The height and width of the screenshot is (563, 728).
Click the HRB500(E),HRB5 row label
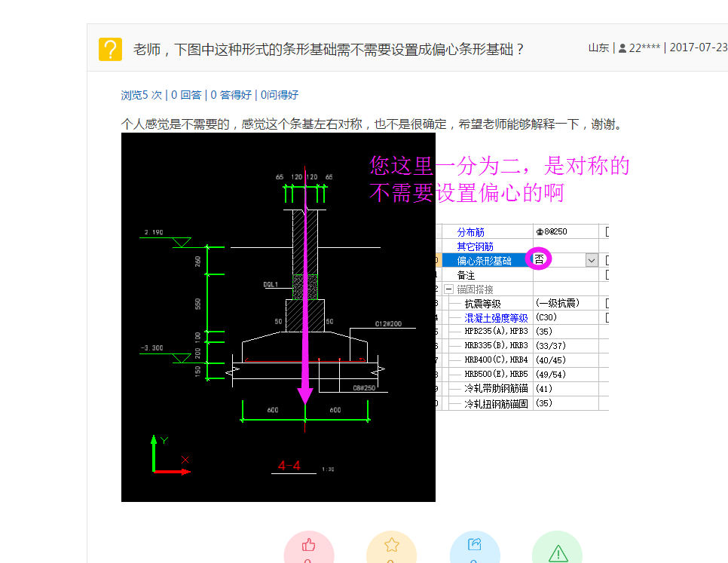click(x=496, y=375)
